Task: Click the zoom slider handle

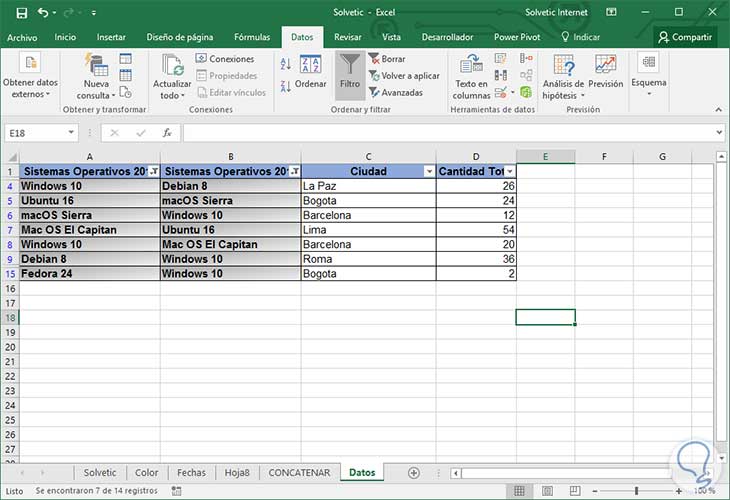Action: pyautogui.click(x=636, y=491)
